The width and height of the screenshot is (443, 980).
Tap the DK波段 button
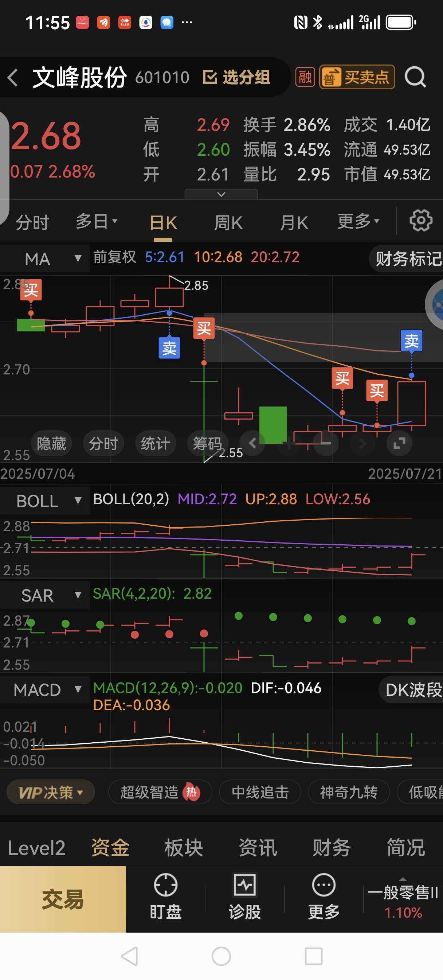click(411, 689)
